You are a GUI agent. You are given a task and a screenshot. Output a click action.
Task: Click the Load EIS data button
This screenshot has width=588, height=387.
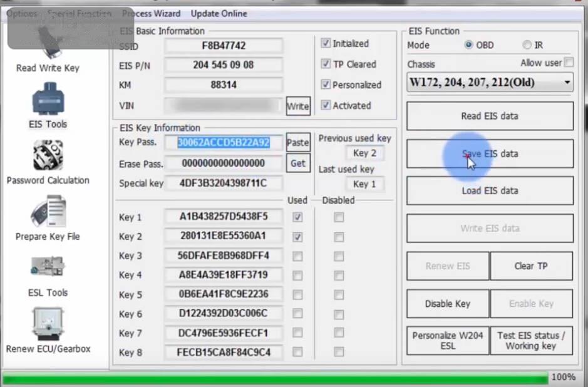[x=490, y=190]
